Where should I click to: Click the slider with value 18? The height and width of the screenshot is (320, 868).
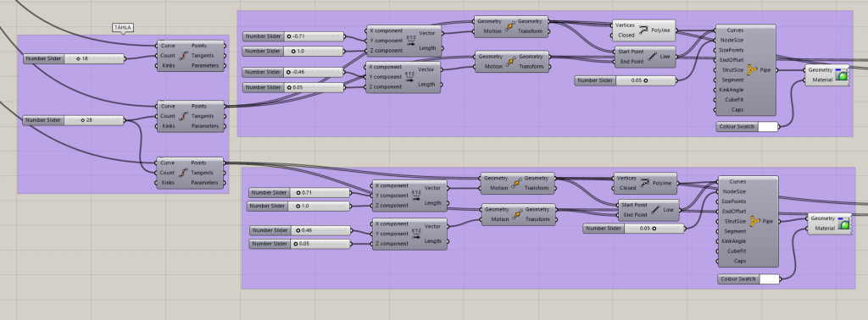point(75,58)
